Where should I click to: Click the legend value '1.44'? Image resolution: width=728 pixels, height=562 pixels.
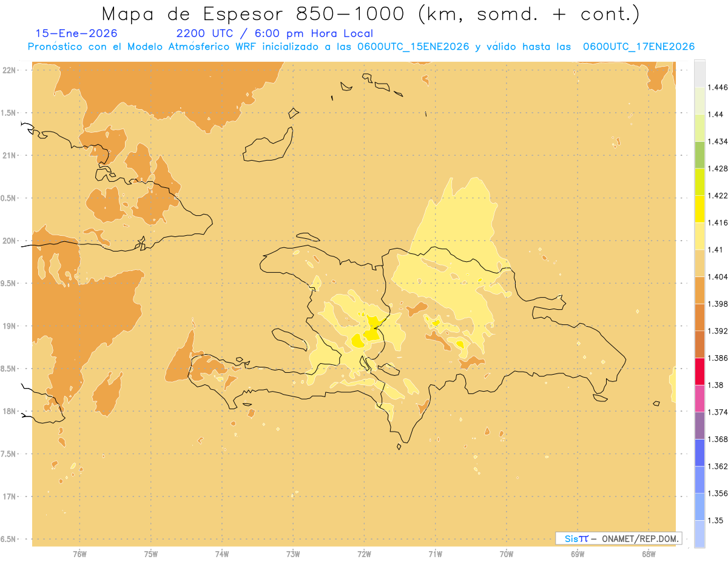coord(716,114)
